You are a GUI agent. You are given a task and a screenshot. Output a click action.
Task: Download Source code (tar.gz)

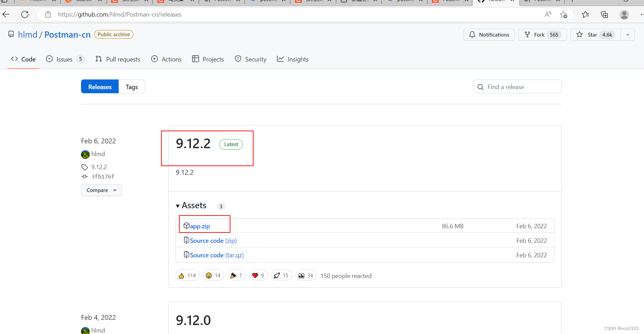point(217,255)
